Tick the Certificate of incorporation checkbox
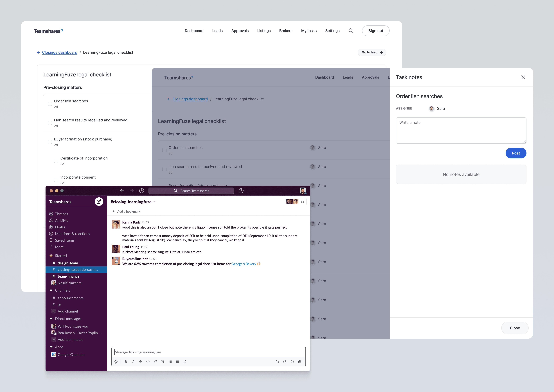 coord(56,161)
